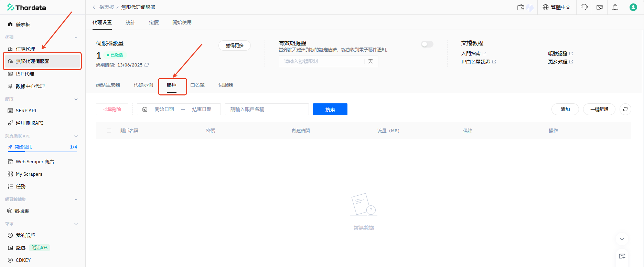
Task: Click the 請輸入賬戶名稱 input field
Action: point(267,109)
